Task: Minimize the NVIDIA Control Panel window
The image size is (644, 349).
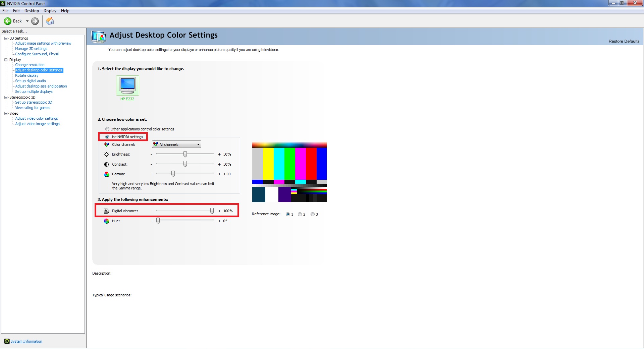Action: (x=613, y=3)
